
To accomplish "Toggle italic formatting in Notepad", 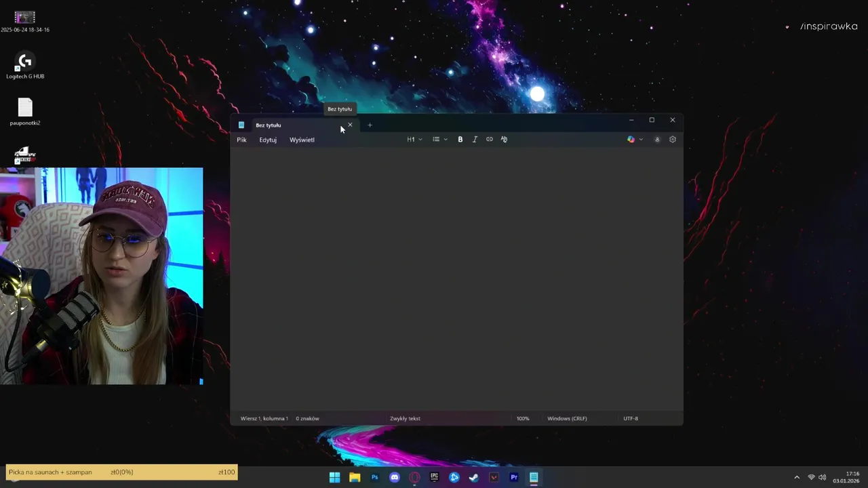I will click(475, 140).
